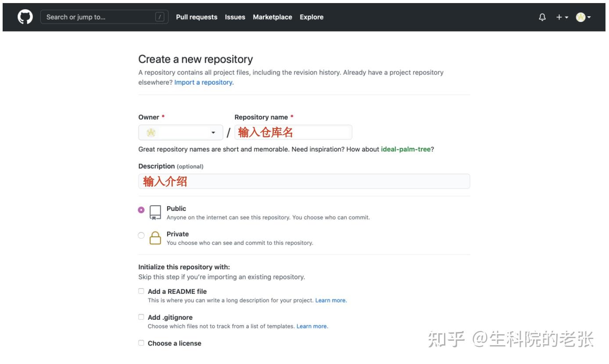This screenshot has width=609, height=364.
Task: Click the Import a repository link
Action: (x=203, y=82)
